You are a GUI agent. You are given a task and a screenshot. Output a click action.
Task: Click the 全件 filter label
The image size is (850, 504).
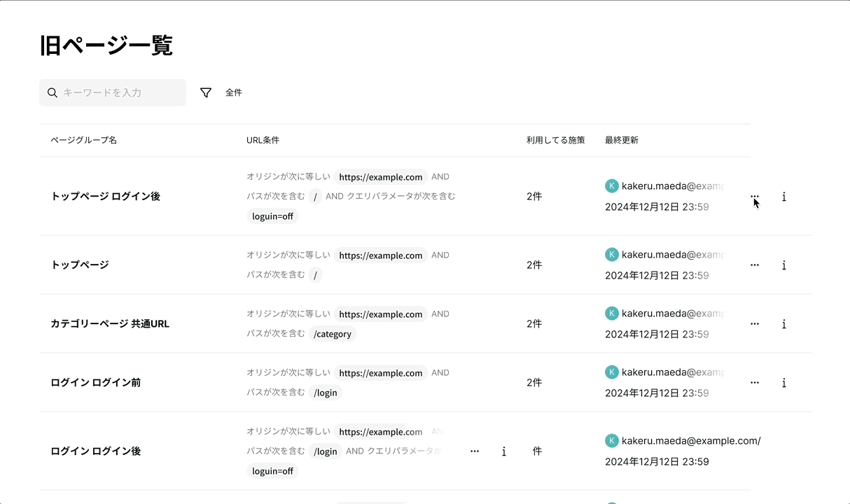[x=234, y=92]
